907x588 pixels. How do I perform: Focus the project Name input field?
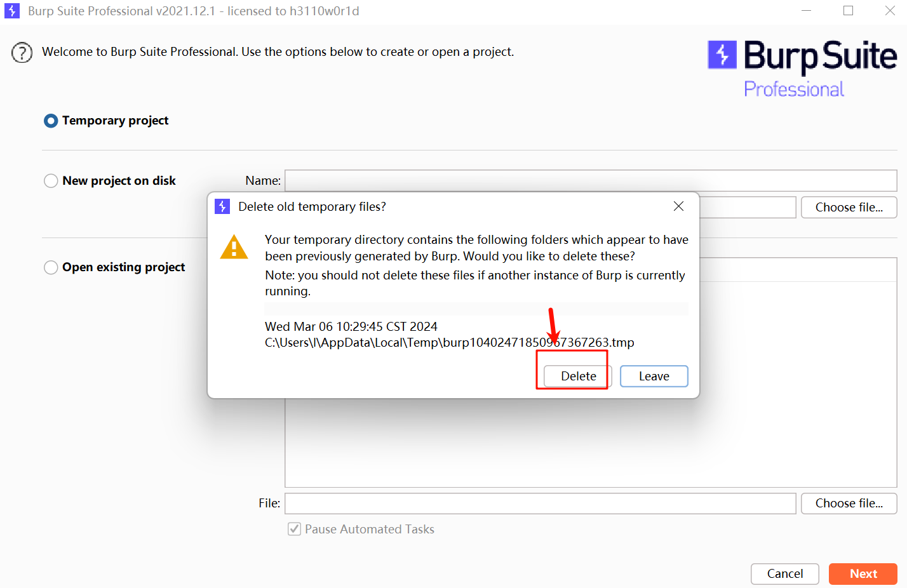pos(591,180)
